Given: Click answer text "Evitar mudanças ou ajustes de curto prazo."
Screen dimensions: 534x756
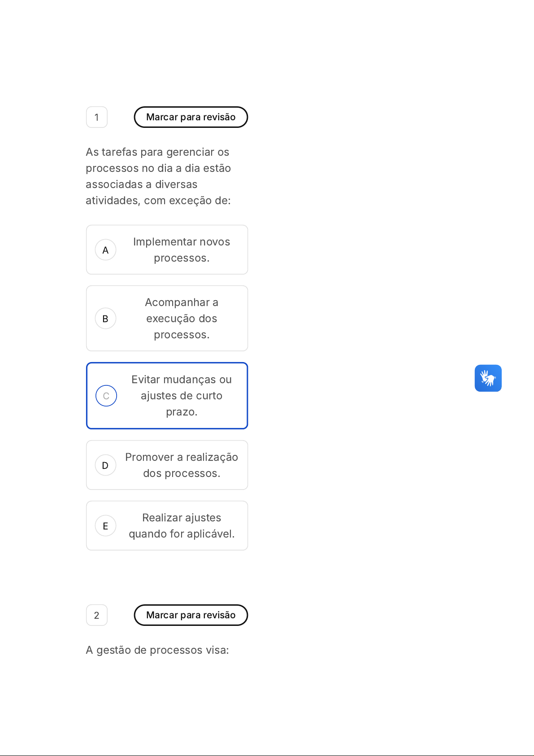Looking at the screenshot, I should [182, 396].
